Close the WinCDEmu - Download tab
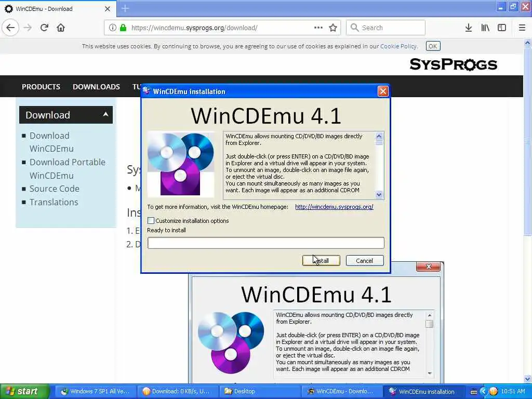Image resolution: width=532 pixels, height=399 pixels. click(107, 9)
